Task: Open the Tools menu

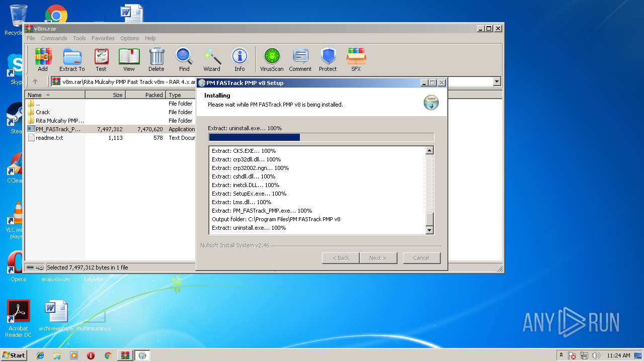Action: pyautogui.click(x=79, y=38)
